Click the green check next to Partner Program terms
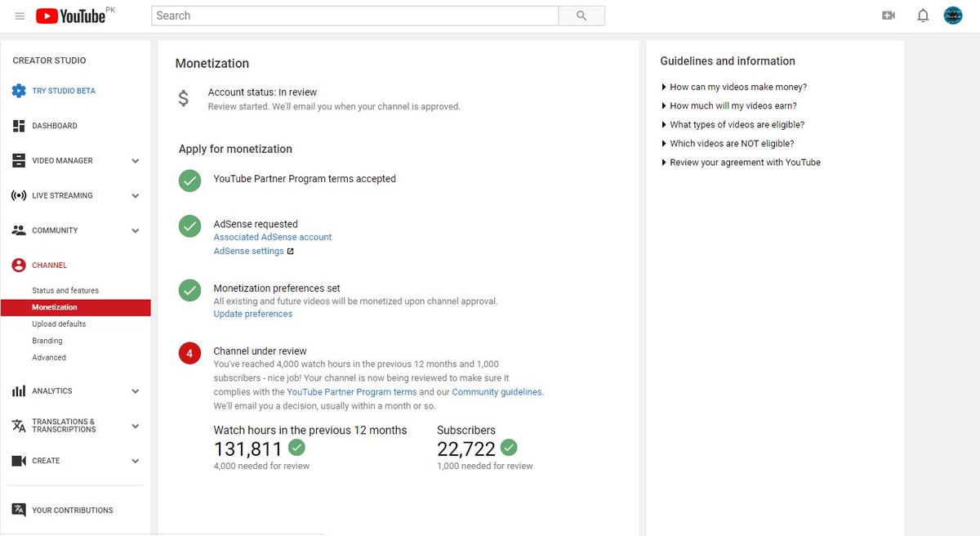 (x=190, y=181)
